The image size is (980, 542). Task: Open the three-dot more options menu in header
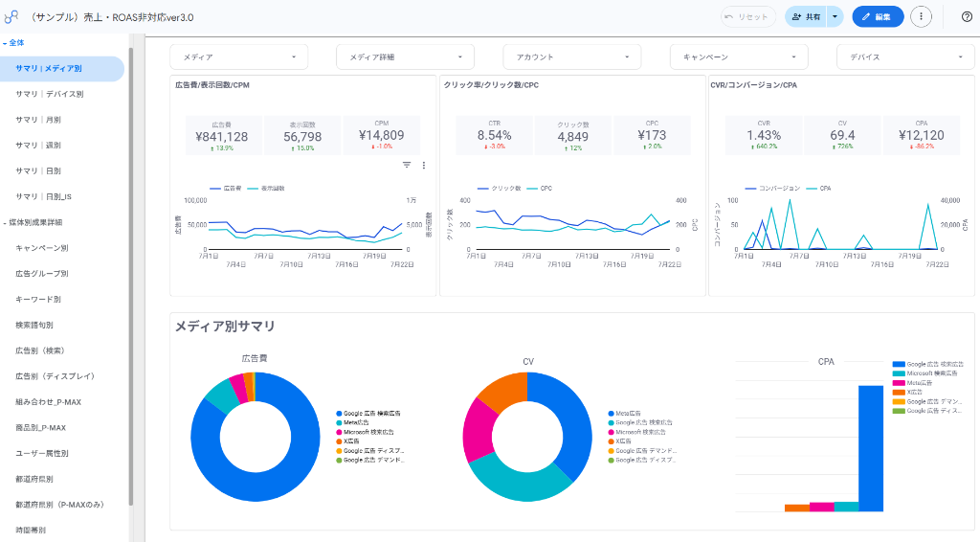921,17
